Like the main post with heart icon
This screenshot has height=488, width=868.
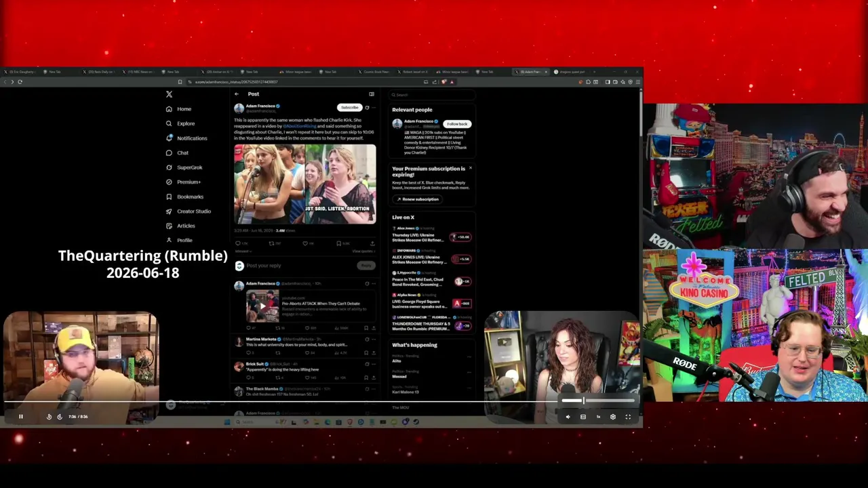coord(305,243)
